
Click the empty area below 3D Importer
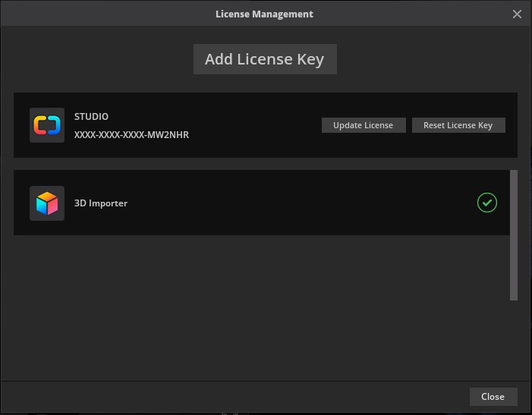(258, 303)
